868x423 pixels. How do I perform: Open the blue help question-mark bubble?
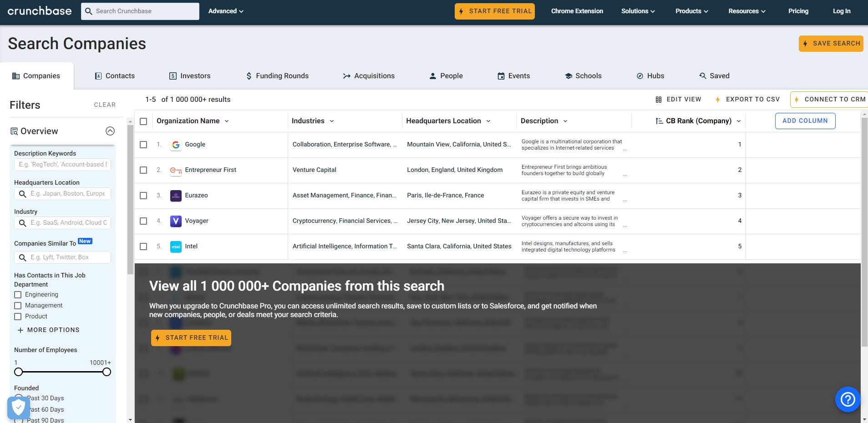coord(848,399)
